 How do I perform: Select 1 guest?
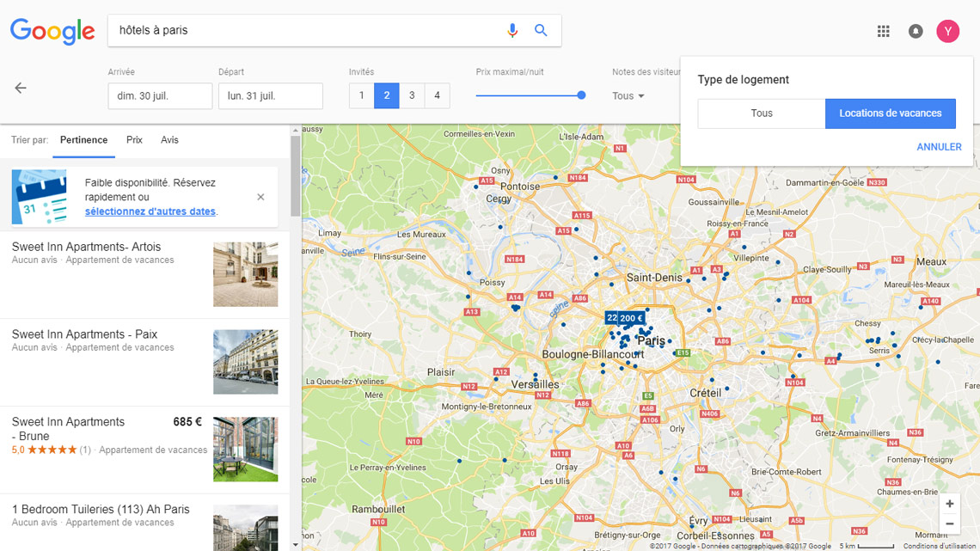[361, 95]
